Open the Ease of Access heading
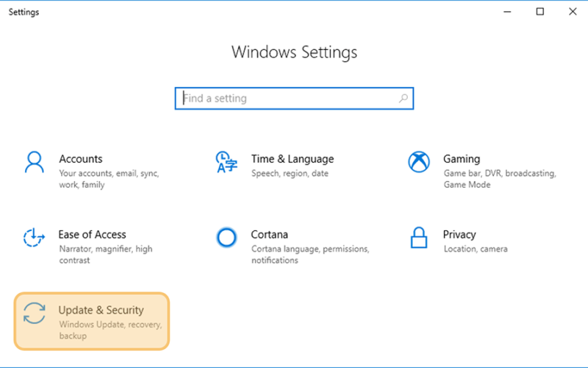 93,234
